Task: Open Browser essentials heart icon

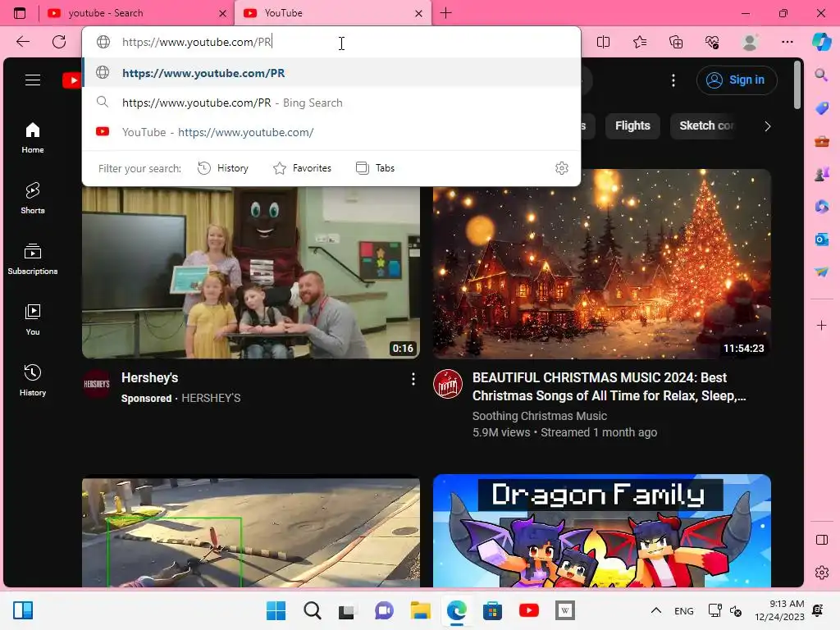Action: pos(713,42)
